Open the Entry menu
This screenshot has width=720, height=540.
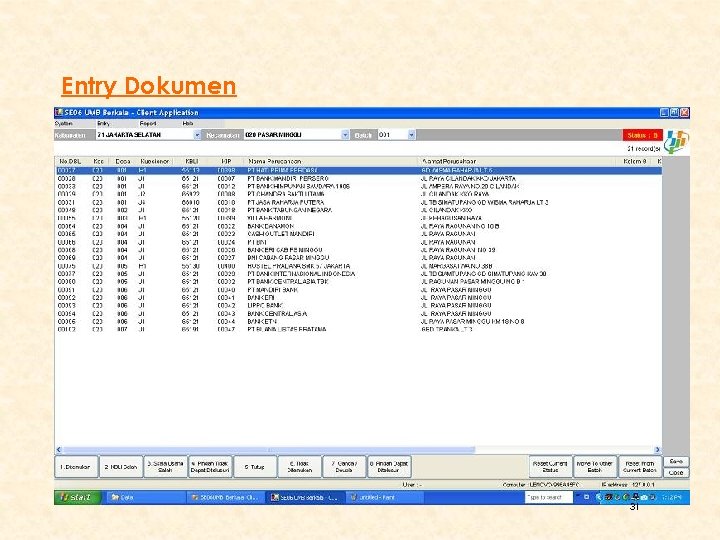pos(103,124)
